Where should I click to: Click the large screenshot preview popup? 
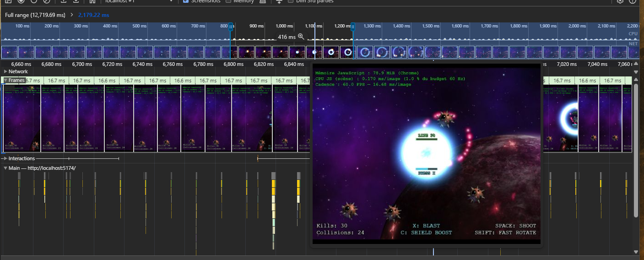pos(426,153)
